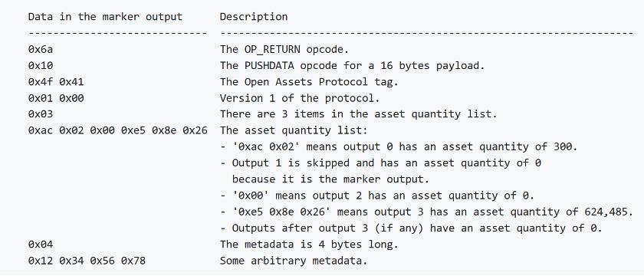Select the '0x4f 0x41' tag bytes
Viewport: 644px width, 276px height.
[56, 82]
